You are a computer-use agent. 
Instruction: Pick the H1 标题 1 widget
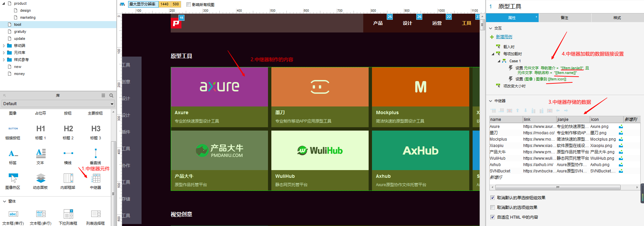(41, 132)
